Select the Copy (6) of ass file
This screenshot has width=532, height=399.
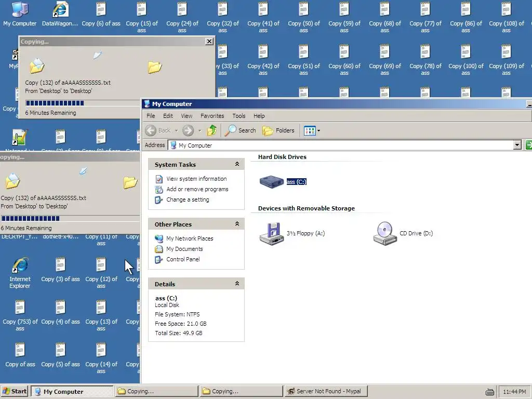(x=101, y=14)
